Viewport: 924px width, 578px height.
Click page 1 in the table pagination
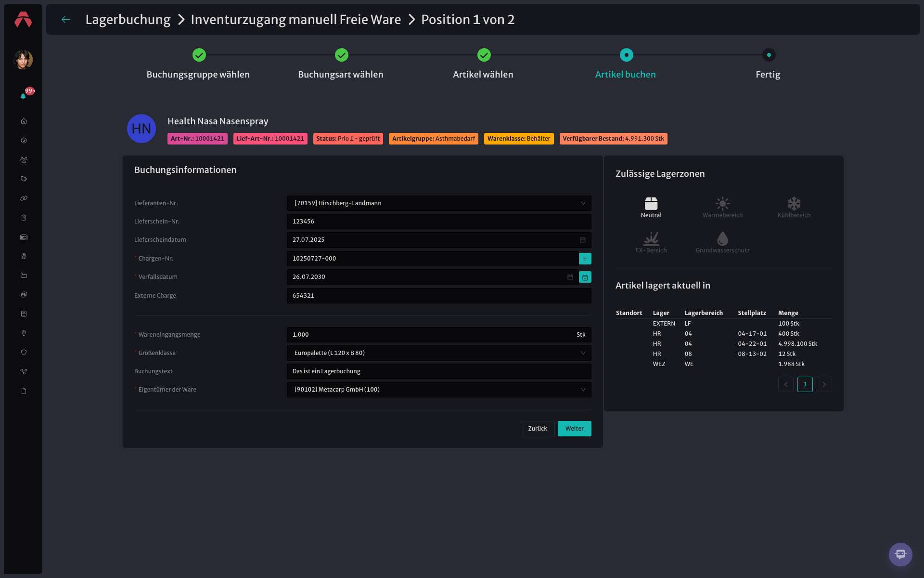tap(805, 384)
